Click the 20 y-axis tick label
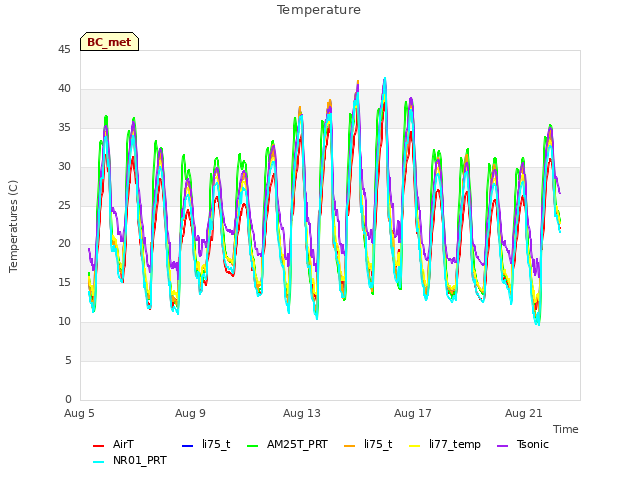Screen dimensions: 640x480 pyautogui.click(x=64, y=244)
